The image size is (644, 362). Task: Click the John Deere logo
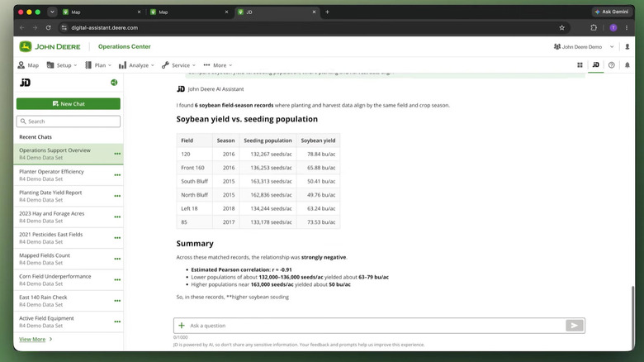50,46
